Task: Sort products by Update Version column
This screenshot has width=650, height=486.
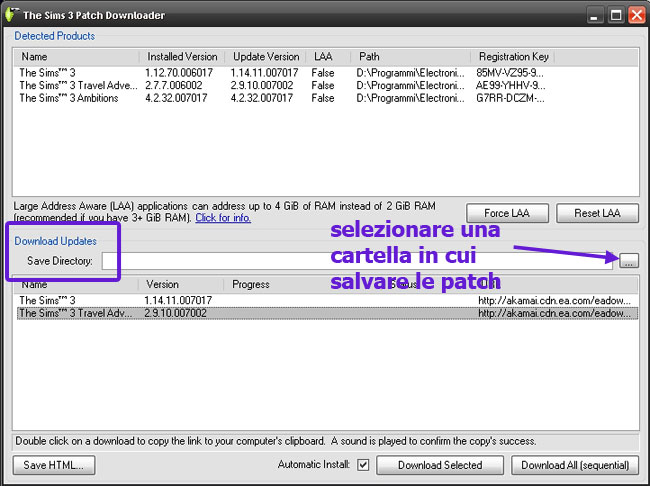Action: click(266, 56)
